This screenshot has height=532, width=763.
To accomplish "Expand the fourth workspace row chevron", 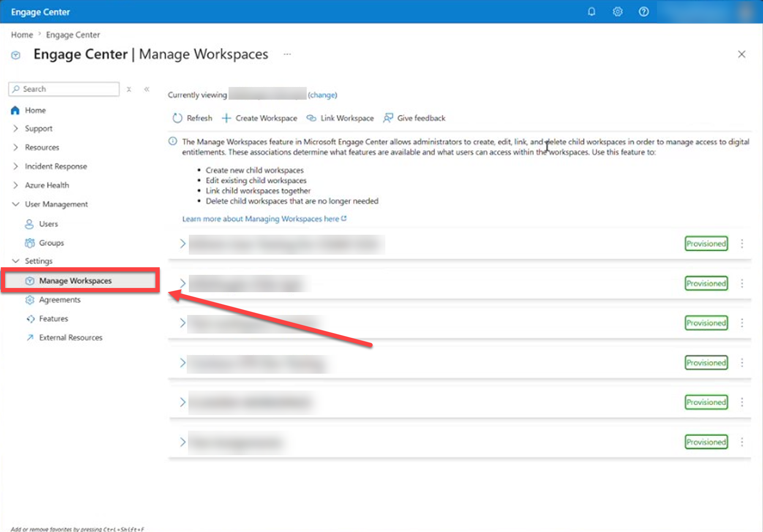I will tap(183, 363).
